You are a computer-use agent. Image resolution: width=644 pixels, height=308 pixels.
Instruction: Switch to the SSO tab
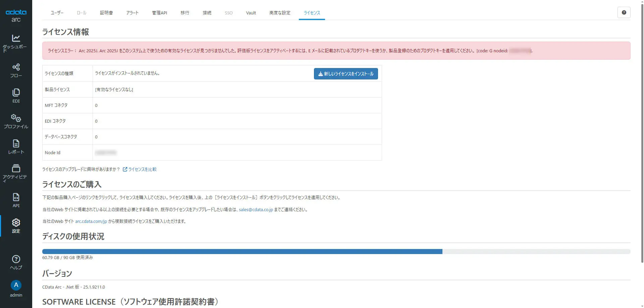click(228, 13)
